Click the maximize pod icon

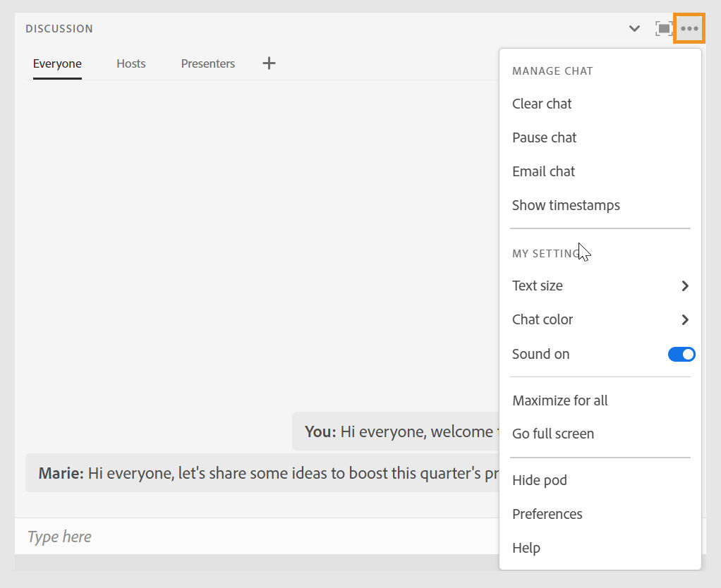pyautogui.click(x=663, y=28)
